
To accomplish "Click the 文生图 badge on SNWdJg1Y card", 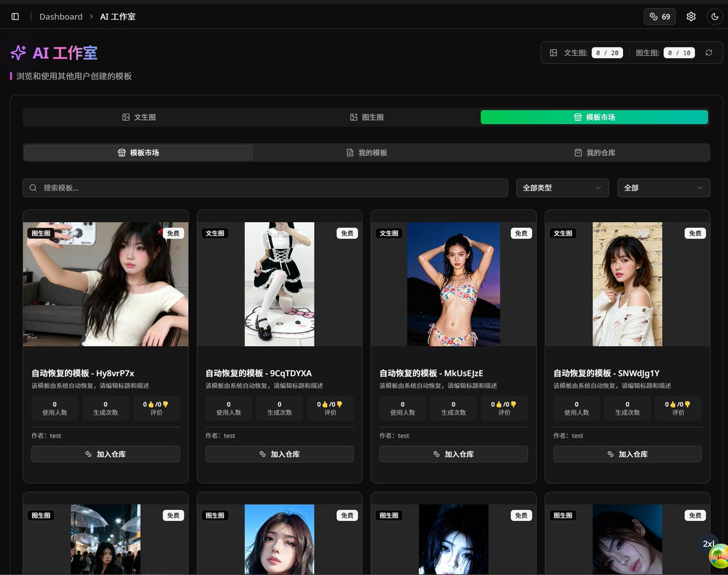I will (x=563, y=233).
